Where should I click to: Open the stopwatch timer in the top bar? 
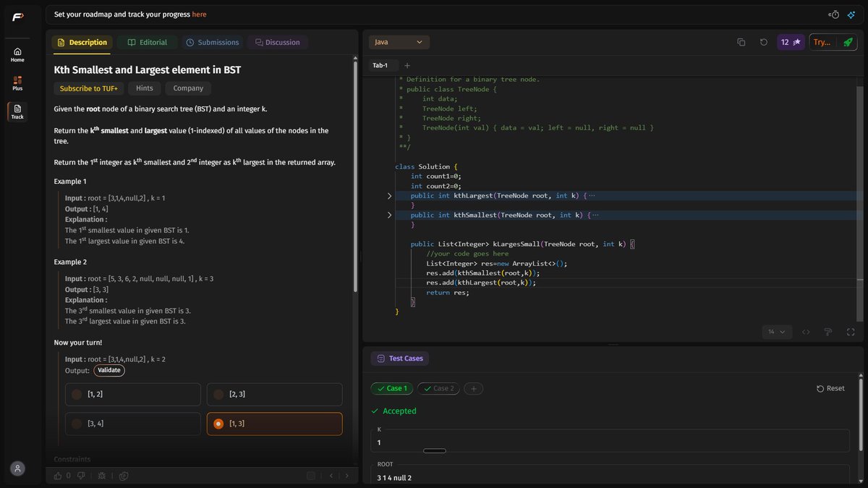tap(834, 14)
